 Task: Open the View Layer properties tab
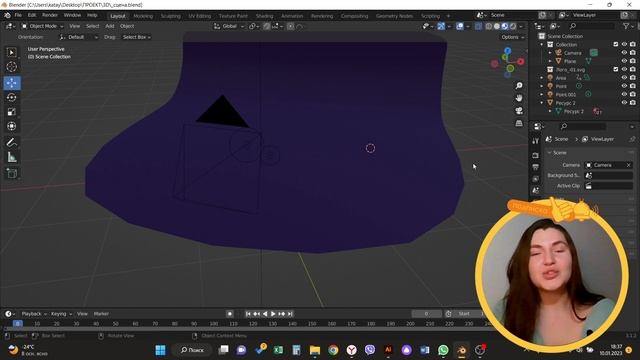pos(536,179)
